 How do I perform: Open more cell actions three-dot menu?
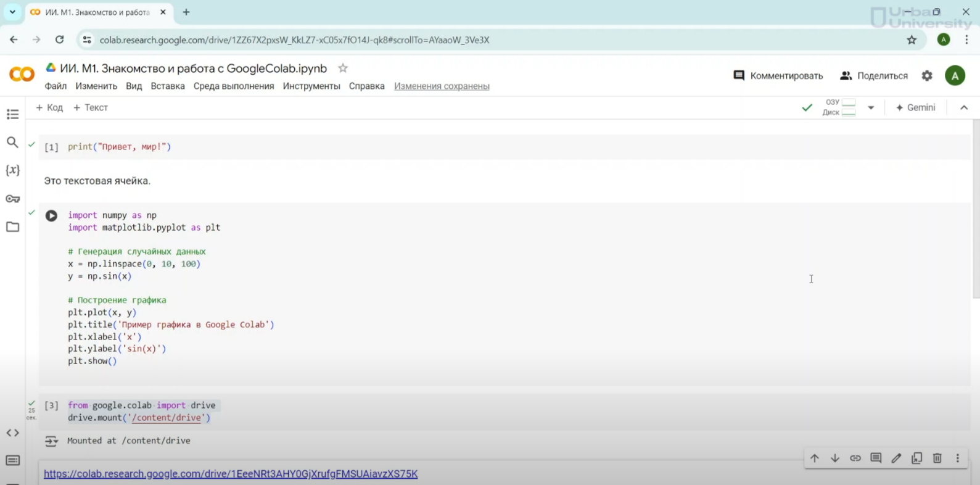click(957, 458)
